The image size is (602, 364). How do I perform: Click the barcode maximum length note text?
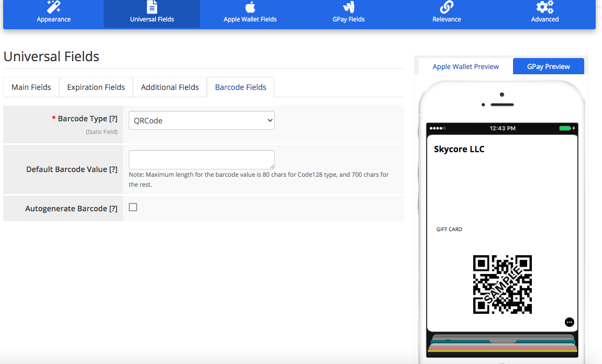tap(259, 179)
